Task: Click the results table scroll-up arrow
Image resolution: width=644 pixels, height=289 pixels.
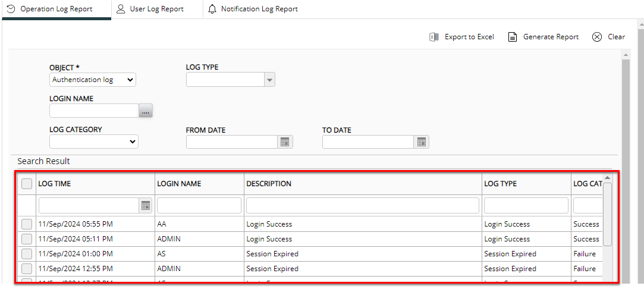Action: point(608,177)
